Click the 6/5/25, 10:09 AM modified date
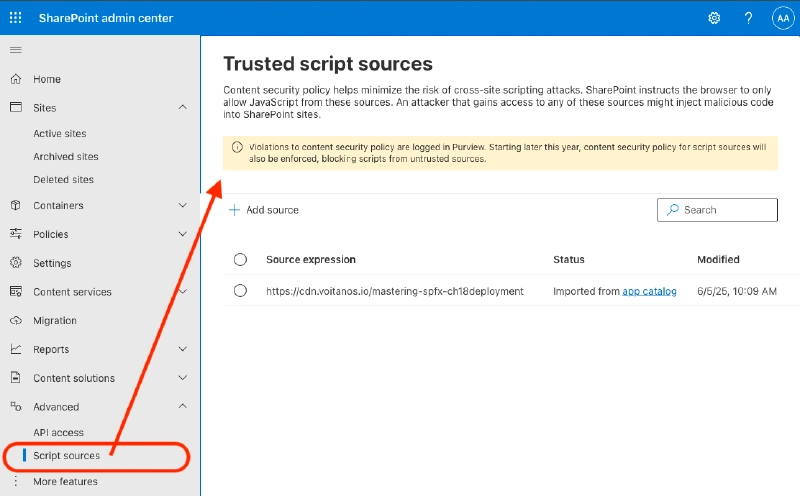Screen dimensions: 800x496 pyautogui.click(x=737, y=291)
